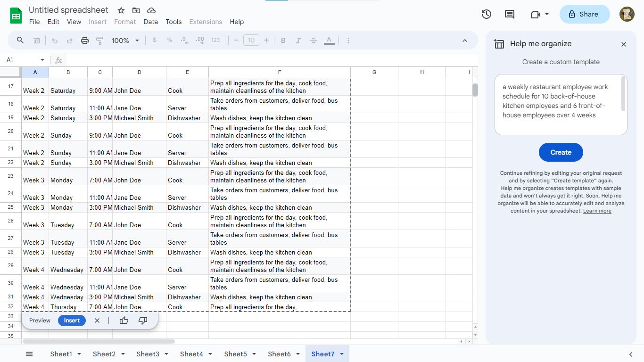644x362 pixels.
Task: Move spreadsheet using folder icon
Action: (136, 10)
